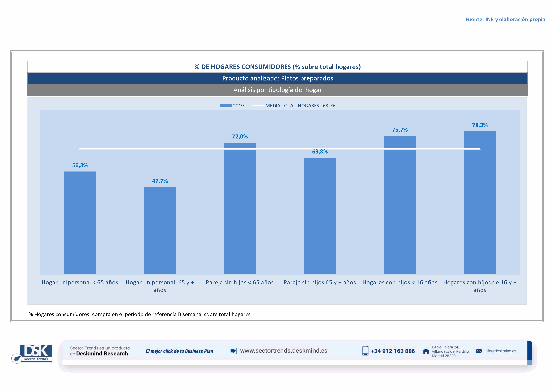The width and height of the screenshot is (554, 392).
Task: Click the DSK Sector Trends logo
Action: click(x=32, y=353)
